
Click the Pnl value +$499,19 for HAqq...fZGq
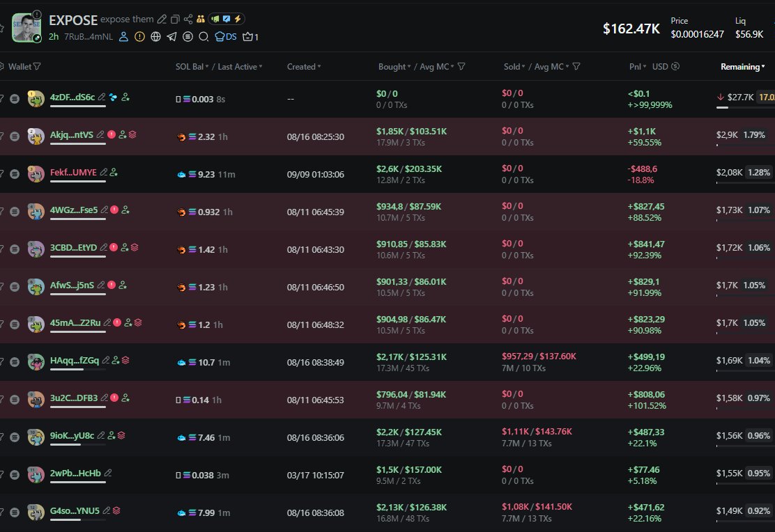click(646, 357)
